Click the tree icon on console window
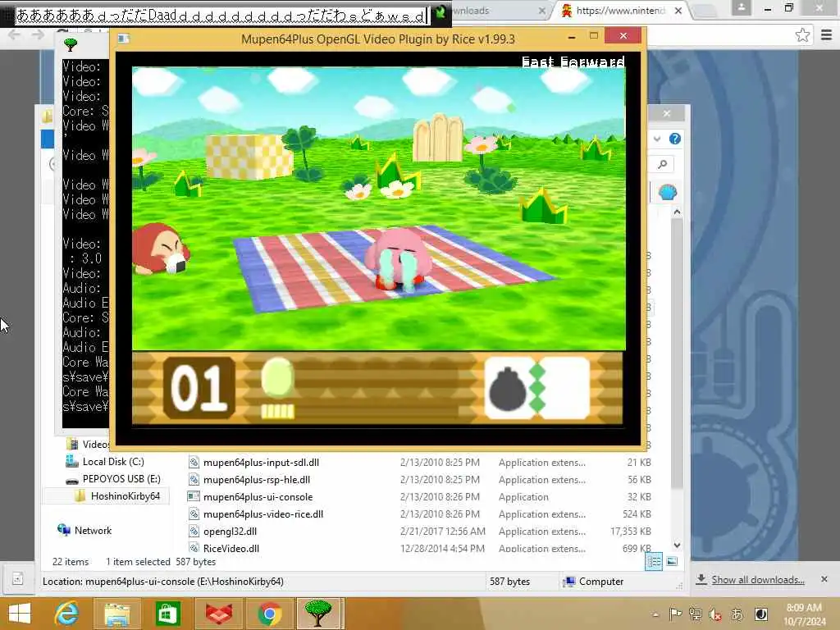This screenshot has height=630, width=840. [71, 44]
